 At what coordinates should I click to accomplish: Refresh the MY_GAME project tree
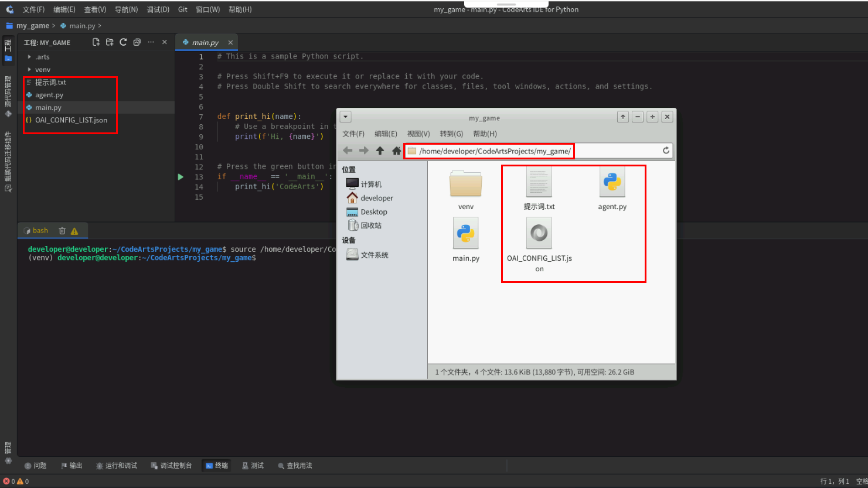point(123,42)
